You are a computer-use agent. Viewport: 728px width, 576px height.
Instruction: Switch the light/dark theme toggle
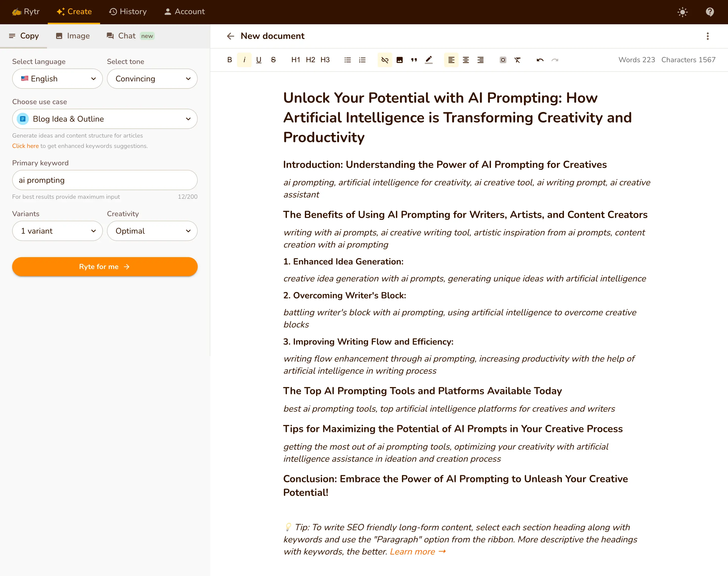[x=682, y=12]
